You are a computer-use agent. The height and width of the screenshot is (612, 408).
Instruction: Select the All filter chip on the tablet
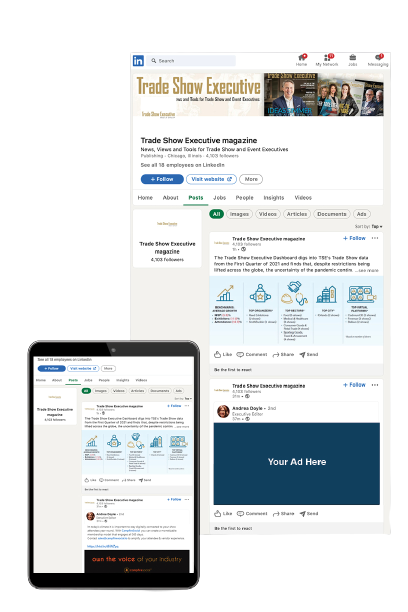click(x=86, y=391)
